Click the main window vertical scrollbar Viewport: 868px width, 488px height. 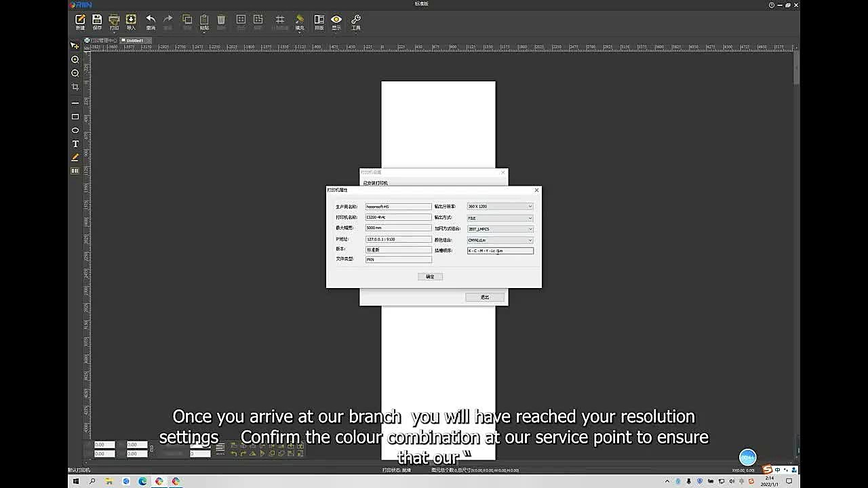(x=797, y=68)
